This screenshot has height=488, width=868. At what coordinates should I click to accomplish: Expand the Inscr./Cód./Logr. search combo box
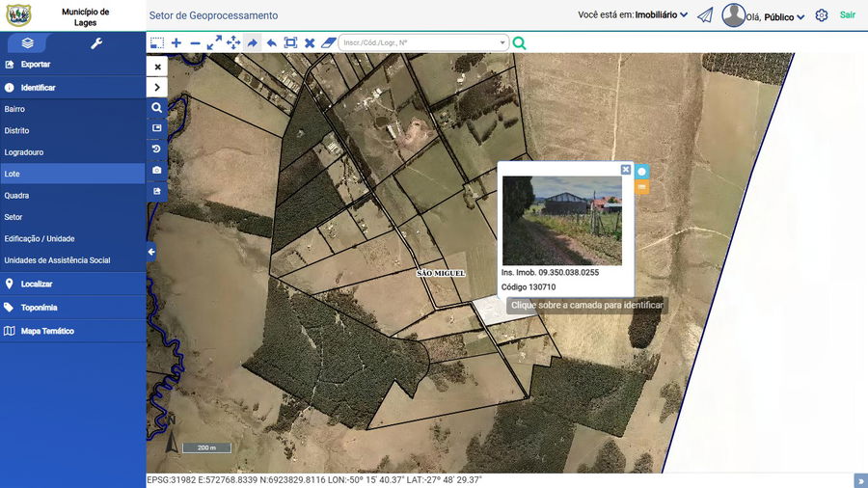502,43
